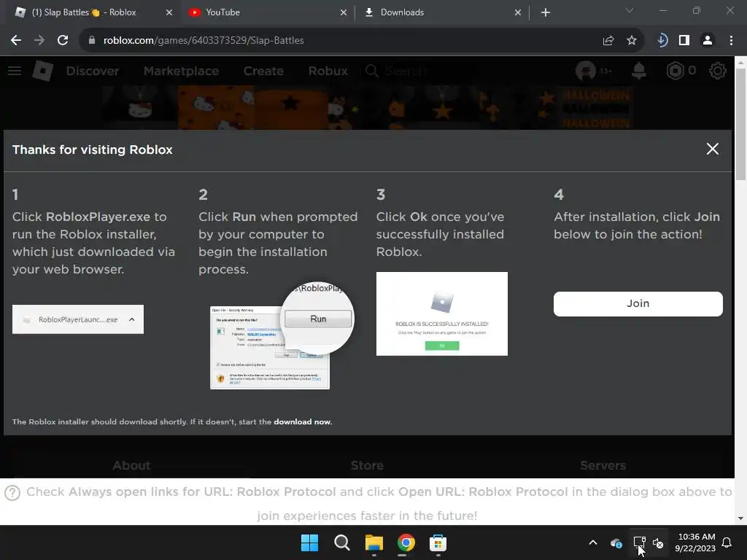Select the About tab

tap(131, 465)
